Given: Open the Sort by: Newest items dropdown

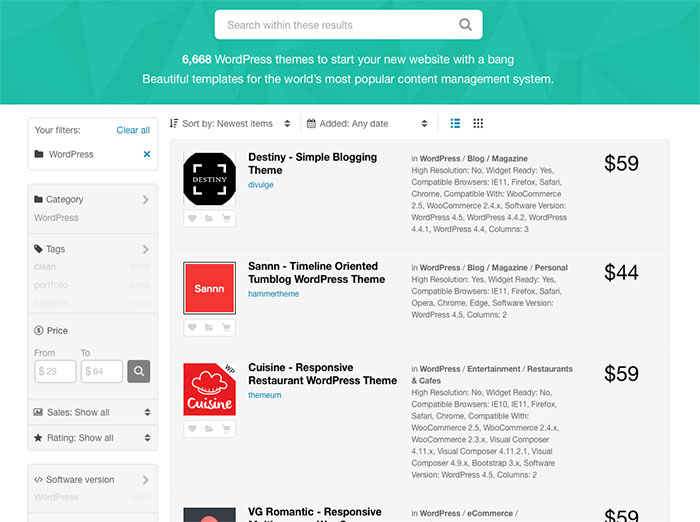Looking at the screenshot, I should [x=230, y=124].
